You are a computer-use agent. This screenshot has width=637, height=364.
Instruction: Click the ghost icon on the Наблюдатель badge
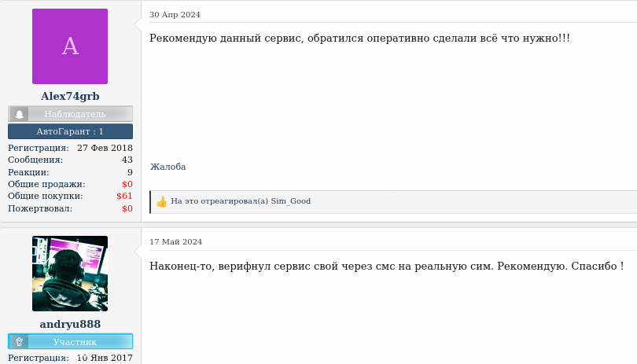(19, 114)
